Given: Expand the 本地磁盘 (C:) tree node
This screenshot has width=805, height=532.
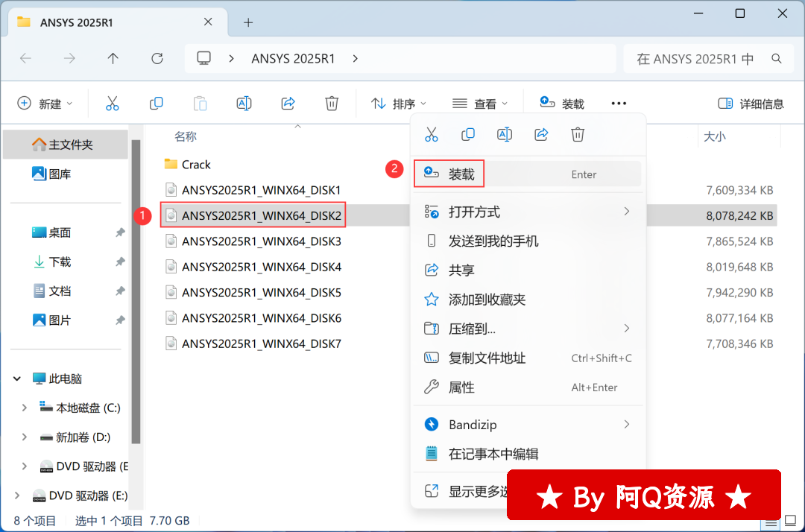Looking at the screenshot, I should pyautogui.click(x=24, y=408).
